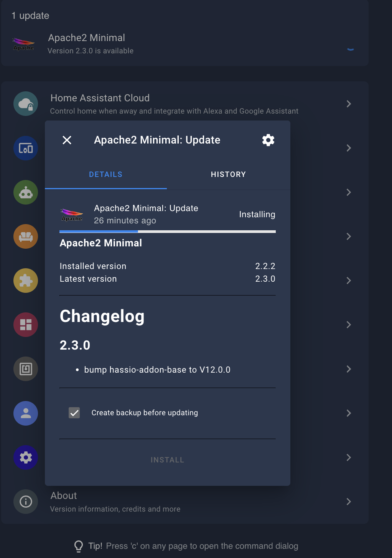This screenshot has height=558, width=392.
Task: Select the People icon in the sidebar
Action: point(25,413)
